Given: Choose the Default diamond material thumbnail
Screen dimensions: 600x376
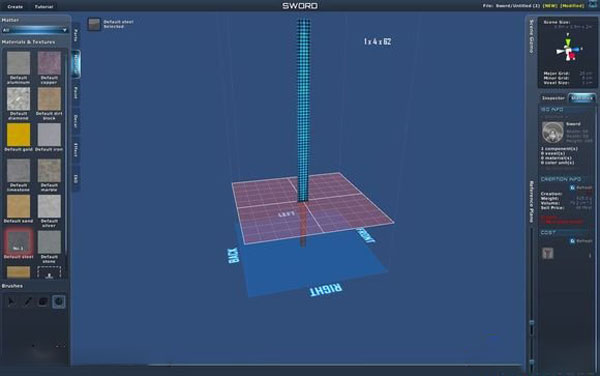Looking at the screenshot, I should [x=18, y=99].
